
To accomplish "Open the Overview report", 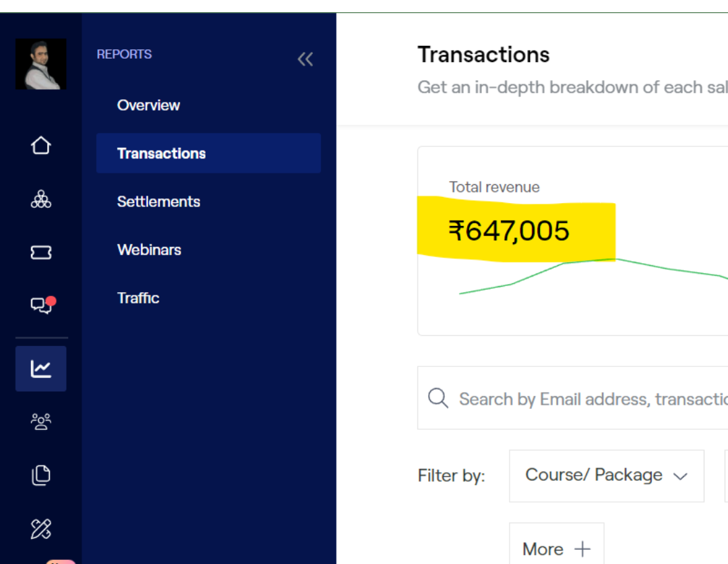I will (148, 105).
